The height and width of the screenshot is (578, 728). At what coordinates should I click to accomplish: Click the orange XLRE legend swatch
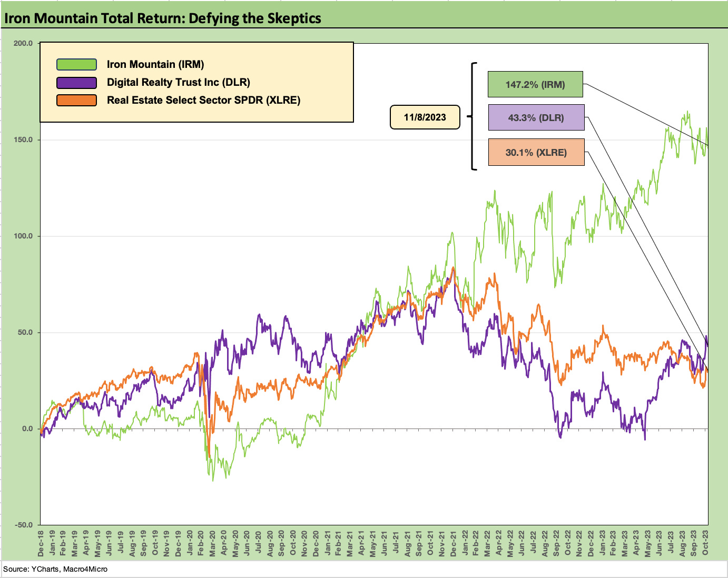click(76, 101)
